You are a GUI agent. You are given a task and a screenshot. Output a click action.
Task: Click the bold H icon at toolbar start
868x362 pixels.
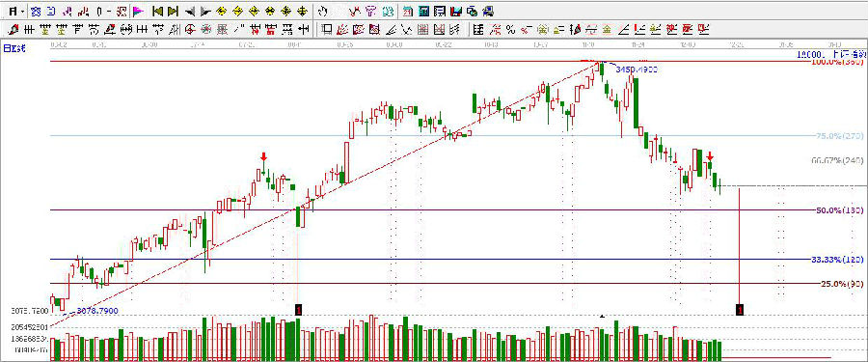point(14,11)
